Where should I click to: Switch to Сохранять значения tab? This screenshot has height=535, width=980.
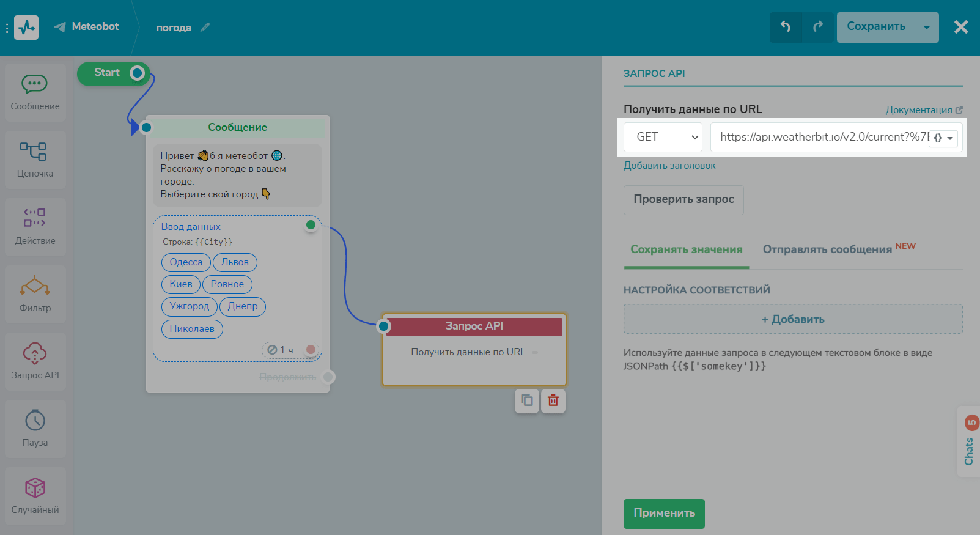click(x=687, y=250)
